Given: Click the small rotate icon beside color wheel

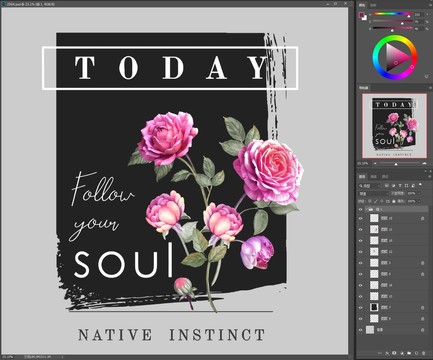Looking at the screenshot, I should [427, 76].
